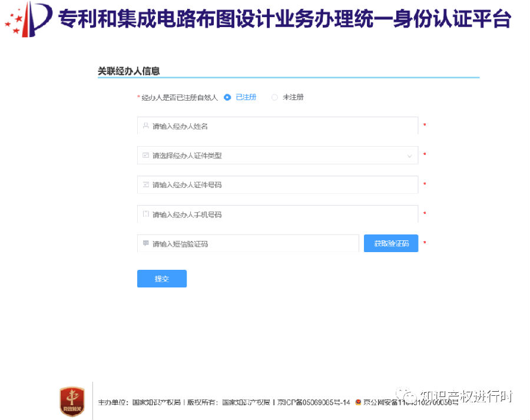Click the 请输入短信验证码 input field
Viewport: 530px width, 420px height.
pos(248,243)
